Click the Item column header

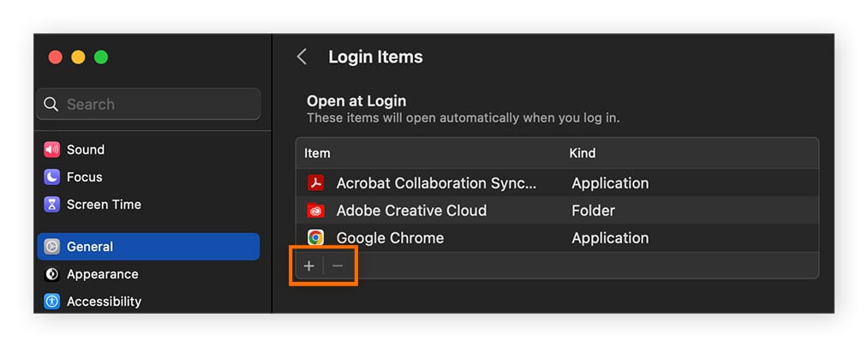click(317, 153)
